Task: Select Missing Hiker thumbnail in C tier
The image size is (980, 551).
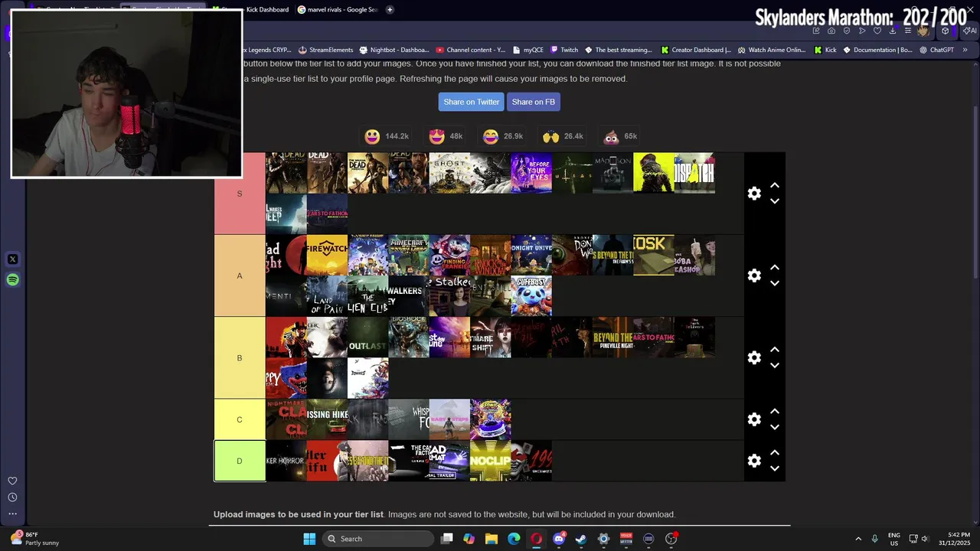Action: point(327,419)
